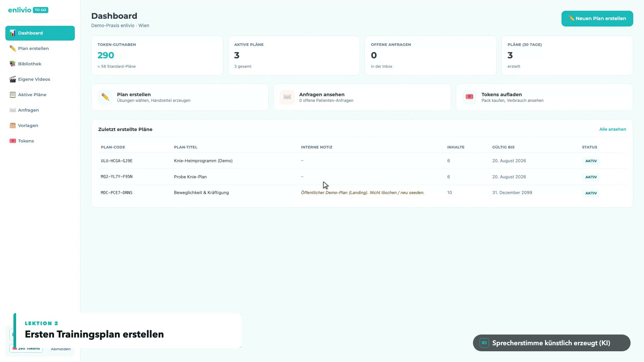Click the ticket icon on Tokens aufladen card
Screen dimensions: 644x362
[x=469, y=97]
